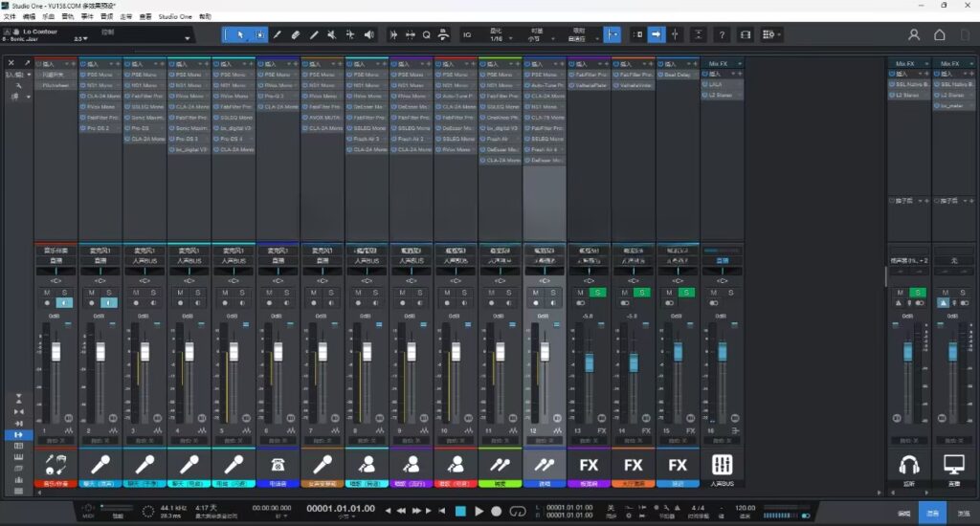Screen dimensions: 980x526
Task: Mute channel 1 with M button
Action: pyautogui.click(x=47, y=292)
